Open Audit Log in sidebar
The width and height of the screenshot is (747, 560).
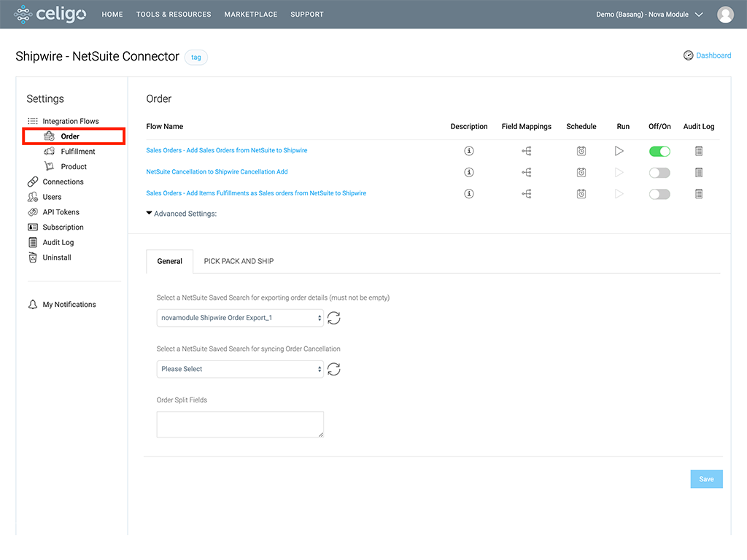(x=51, y=242)
